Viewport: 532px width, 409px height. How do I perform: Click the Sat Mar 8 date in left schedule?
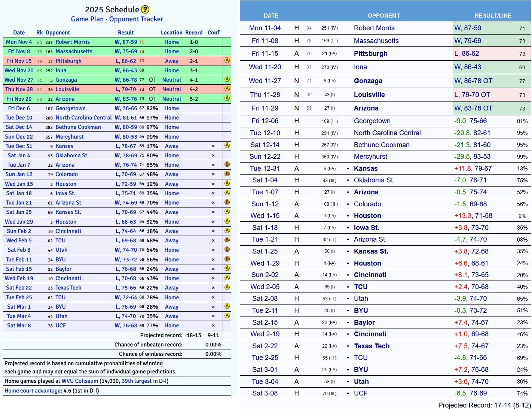[x=19, y=325]
